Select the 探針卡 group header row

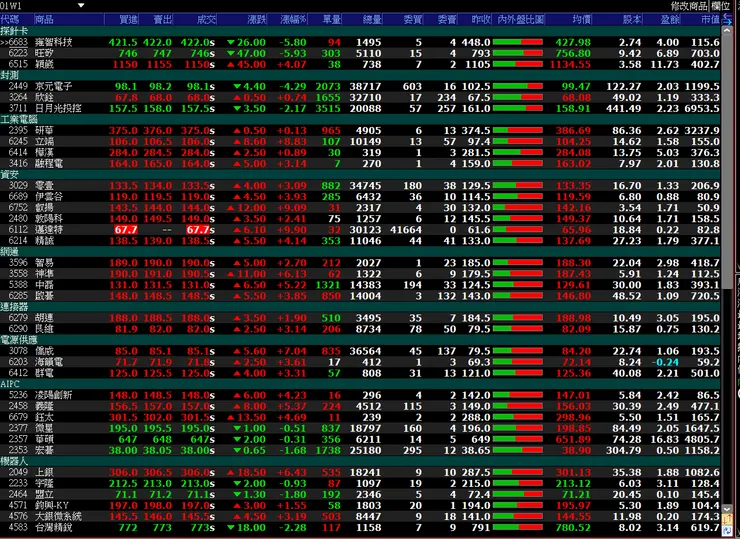(x=361, y=31)
